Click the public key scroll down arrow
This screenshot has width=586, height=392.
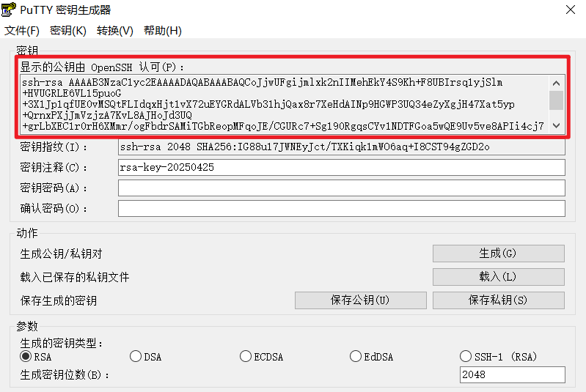(556, 126)
